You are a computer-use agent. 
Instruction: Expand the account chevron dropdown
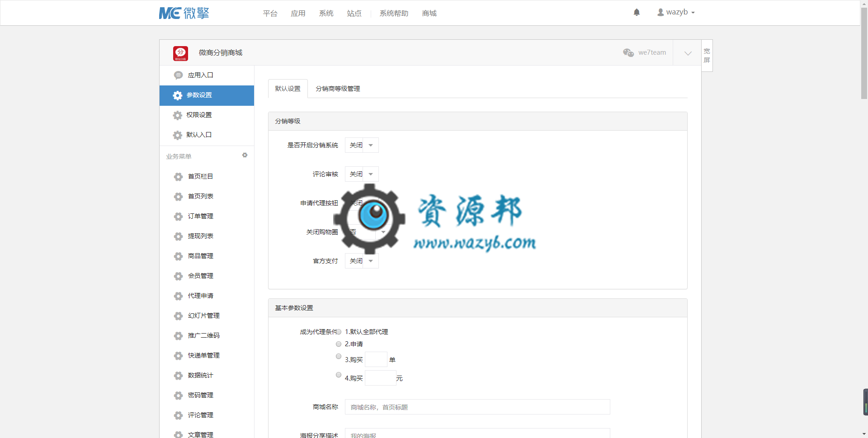tap(688, 53)
